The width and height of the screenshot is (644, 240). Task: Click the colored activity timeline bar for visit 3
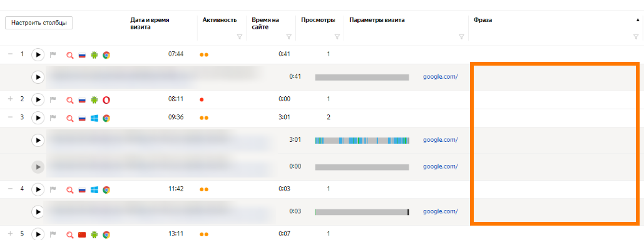pos(362,140)
